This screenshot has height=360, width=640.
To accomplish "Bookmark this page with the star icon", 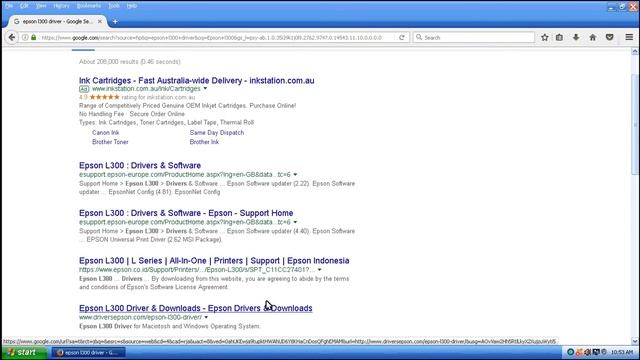I will (544, 38).
